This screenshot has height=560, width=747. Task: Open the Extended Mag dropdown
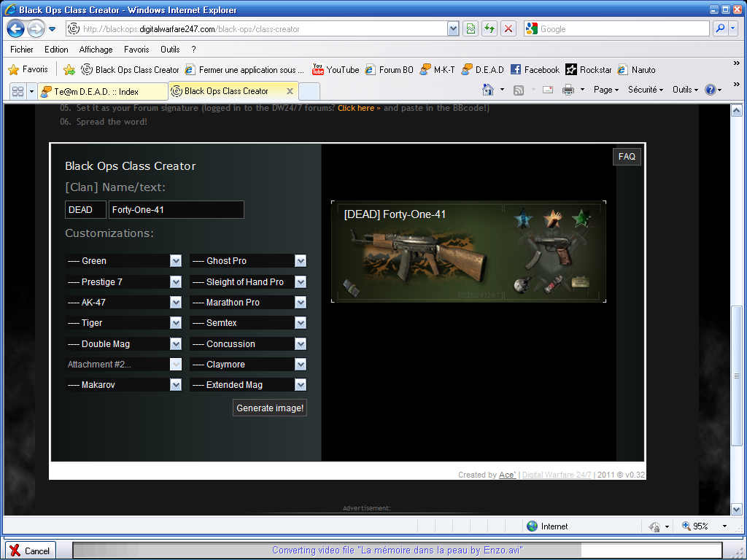coord(248,385)
